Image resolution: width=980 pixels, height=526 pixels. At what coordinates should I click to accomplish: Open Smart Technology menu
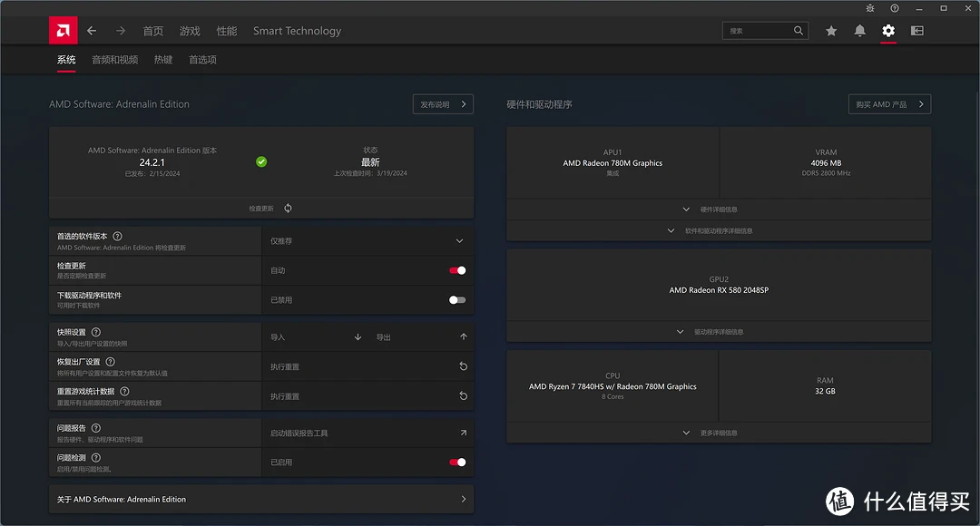pos(297,31)
